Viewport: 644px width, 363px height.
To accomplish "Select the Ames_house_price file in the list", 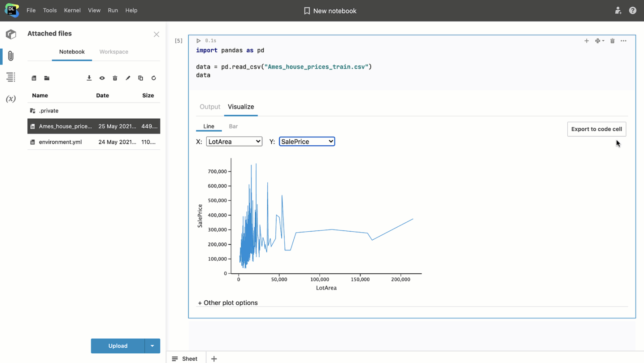I will coord(65,126).
